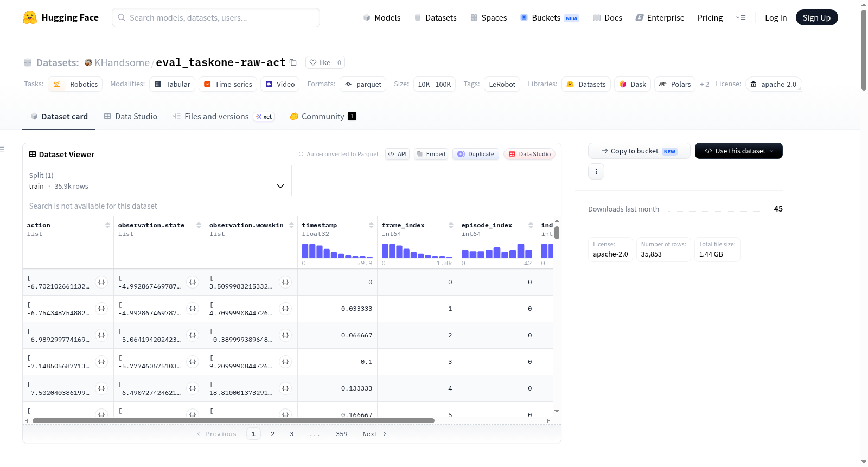Screen dimensions: 868x467
Task: Go to page 359 of the viewer
Action: [342, 434]
